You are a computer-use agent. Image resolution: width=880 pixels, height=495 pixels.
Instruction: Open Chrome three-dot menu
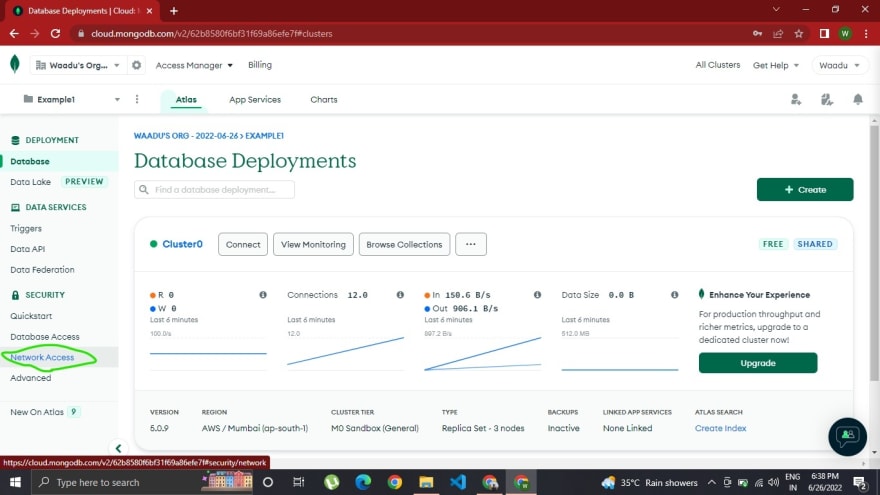(867, 34)
